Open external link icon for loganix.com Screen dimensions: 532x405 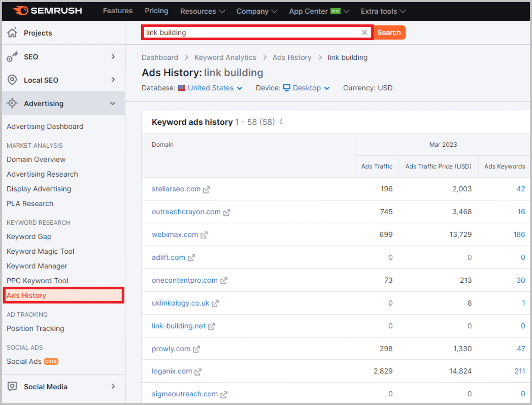coord(198,372)
